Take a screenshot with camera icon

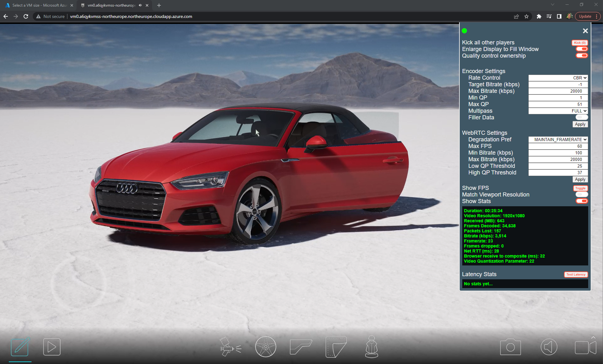(510, 347)
